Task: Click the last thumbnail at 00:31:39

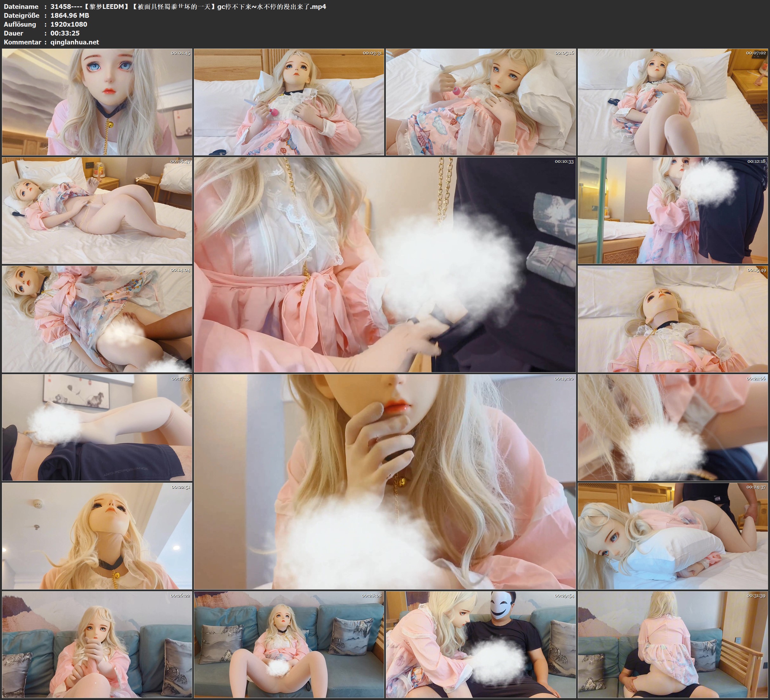Action: click(673, 644)
